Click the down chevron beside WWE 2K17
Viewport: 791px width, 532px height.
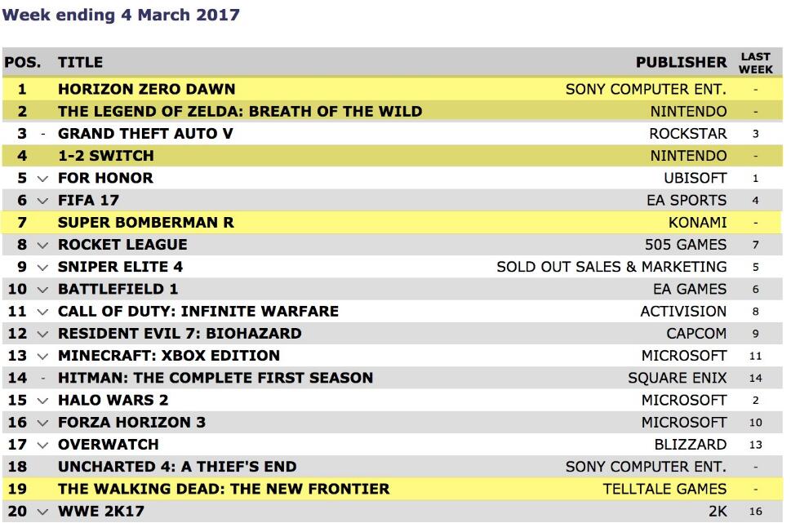pos(42,512)
